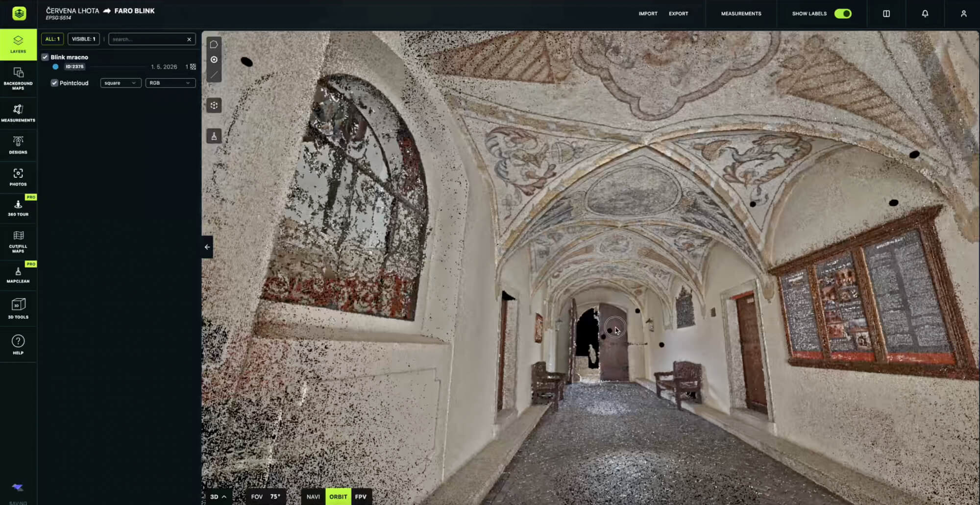Filter layers by ALL: 1
The height and width of the screenshot is (505, 980).
(52, 39)
